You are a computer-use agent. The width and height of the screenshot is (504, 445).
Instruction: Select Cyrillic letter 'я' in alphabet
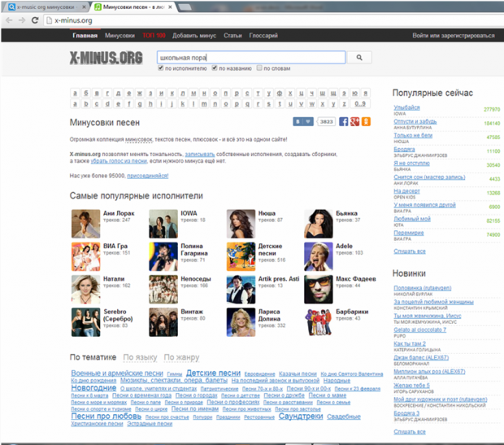pos(366,93)
